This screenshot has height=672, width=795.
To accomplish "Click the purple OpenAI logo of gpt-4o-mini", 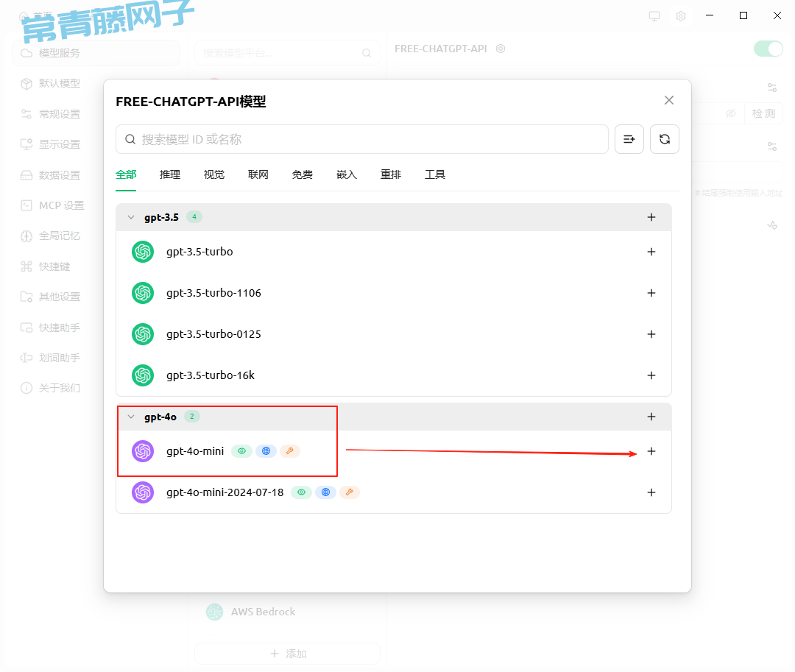I will click(x=143, y=451).
